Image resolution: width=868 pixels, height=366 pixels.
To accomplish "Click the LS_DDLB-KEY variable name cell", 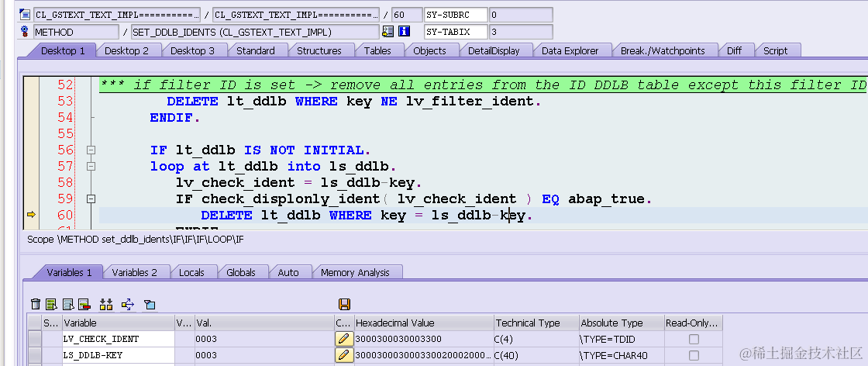I will click(x=118, y=355).
